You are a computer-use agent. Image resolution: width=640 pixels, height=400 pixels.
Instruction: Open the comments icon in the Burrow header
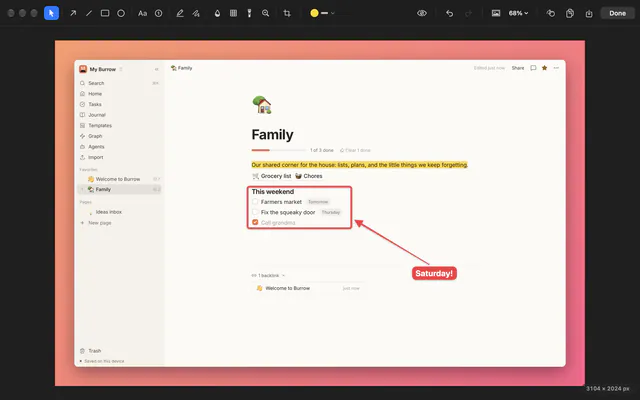533,68
